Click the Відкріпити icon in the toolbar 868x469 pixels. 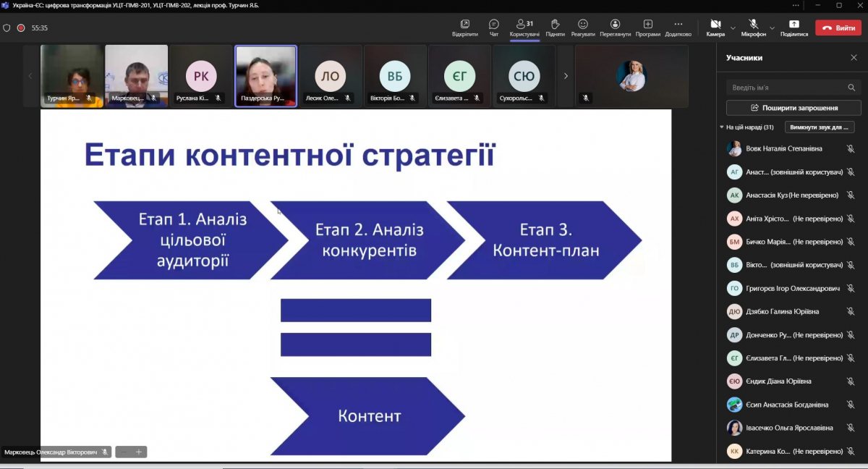coord(464,27)
